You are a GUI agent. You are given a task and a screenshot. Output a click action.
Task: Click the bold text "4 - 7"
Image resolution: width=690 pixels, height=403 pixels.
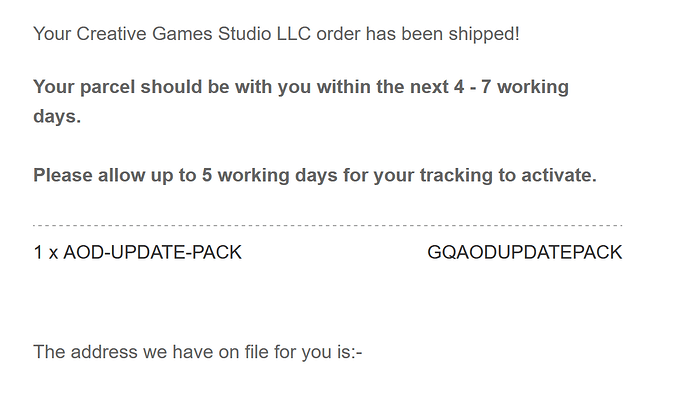click(x=472, y=87)
